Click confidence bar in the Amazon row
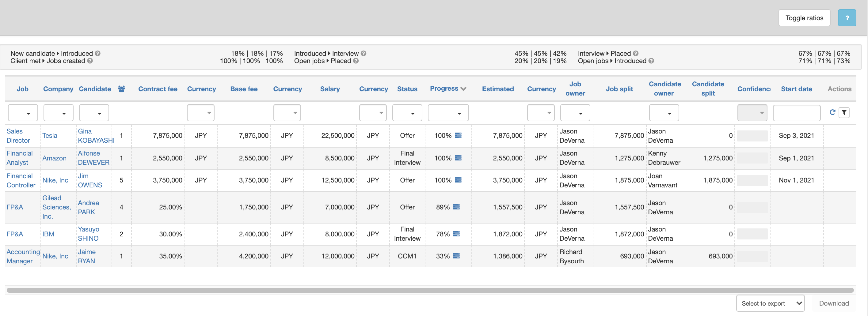 coord(752,158)
